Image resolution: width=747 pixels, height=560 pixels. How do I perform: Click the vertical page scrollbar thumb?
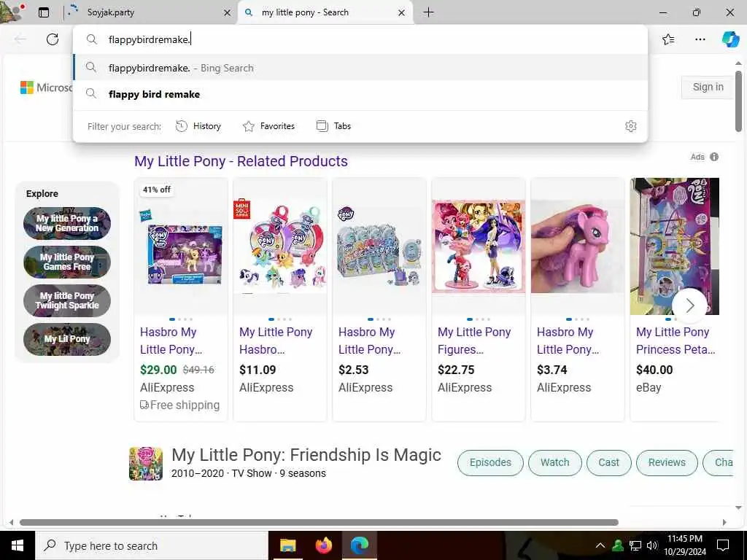738,101
